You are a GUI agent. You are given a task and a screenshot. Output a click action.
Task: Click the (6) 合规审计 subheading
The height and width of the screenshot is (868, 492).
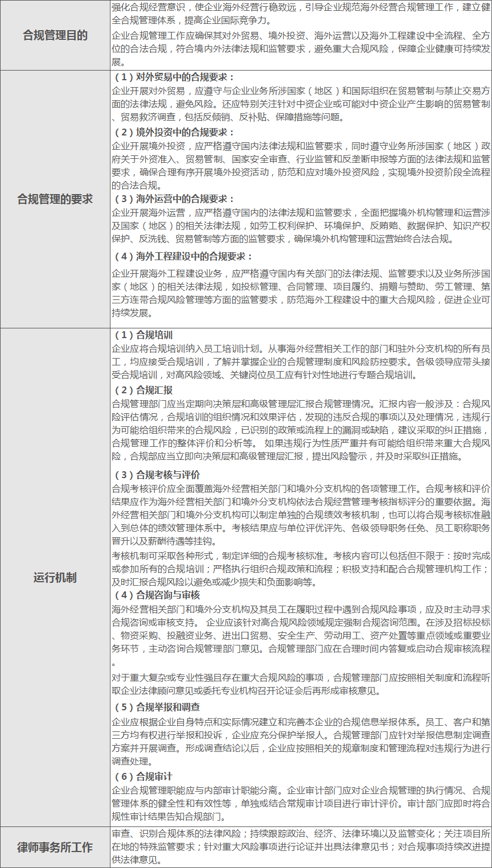click(143, 776)
